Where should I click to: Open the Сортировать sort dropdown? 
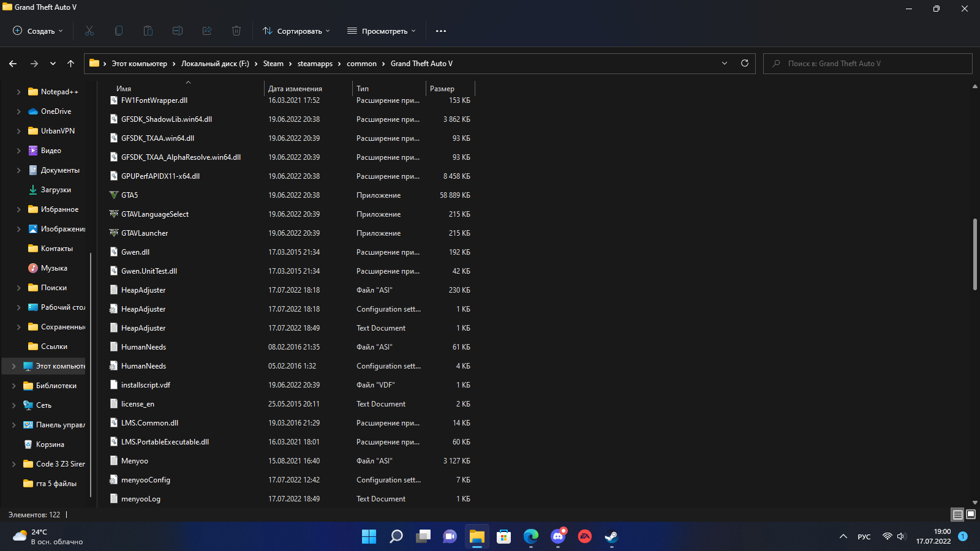click(x=296, y=31)
